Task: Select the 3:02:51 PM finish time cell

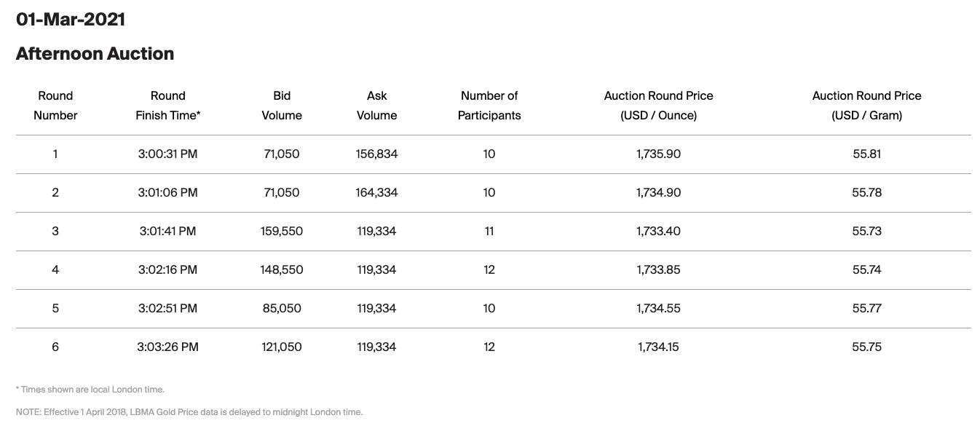Action: coord(167,309)
